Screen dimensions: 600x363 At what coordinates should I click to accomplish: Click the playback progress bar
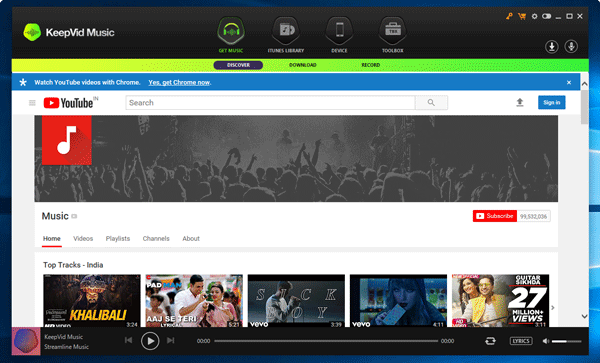coord(326,341)
